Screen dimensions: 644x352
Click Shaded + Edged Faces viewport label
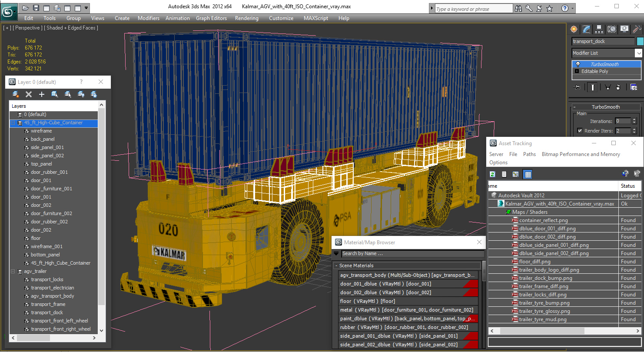(72, 28)
